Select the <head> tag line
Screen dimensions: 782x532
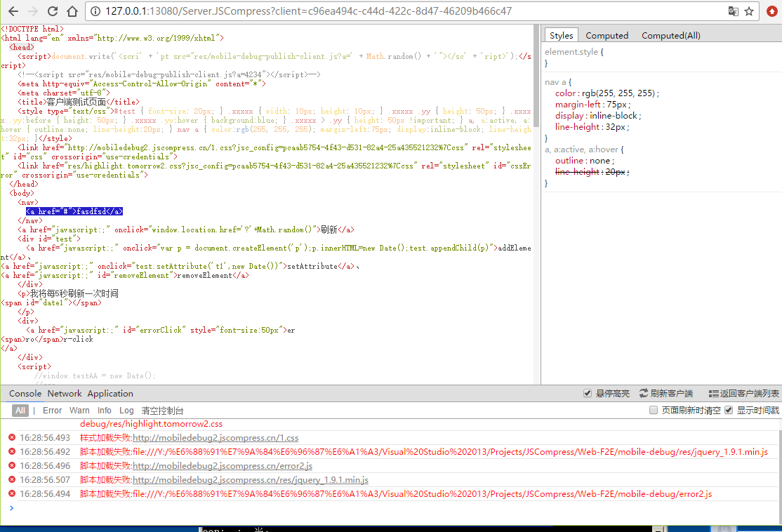click(22, 47)
